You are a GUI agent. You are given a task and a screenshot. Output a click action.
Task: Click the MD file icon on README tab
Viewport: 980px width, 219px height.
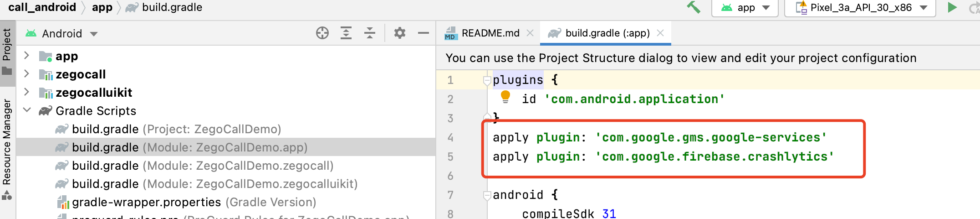click(x=451, y=33)
